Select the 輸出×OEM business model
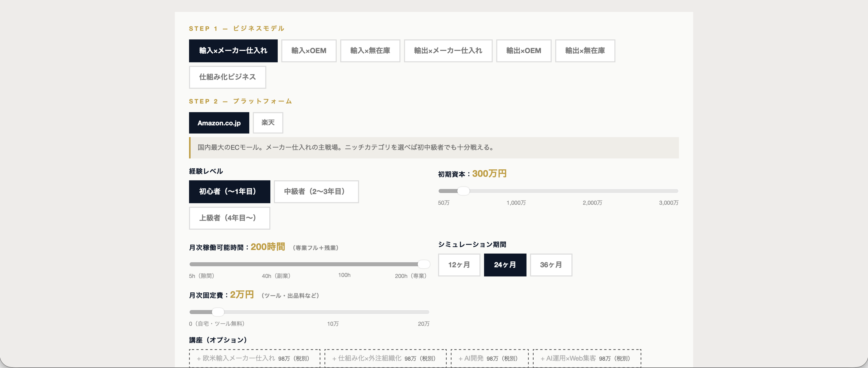Viewport: 868px width, 368px height. pyautogui.click(x=524, y=51)
